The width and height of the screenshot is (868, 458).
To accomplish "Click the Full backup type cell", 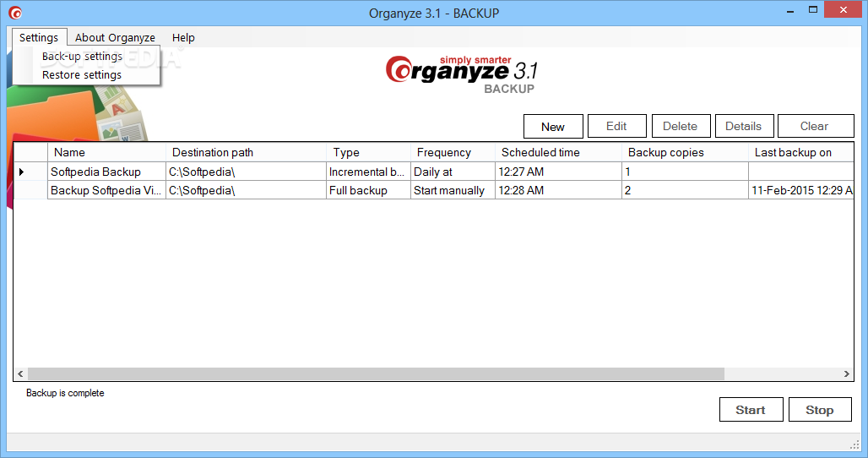I will coord(369,190).
